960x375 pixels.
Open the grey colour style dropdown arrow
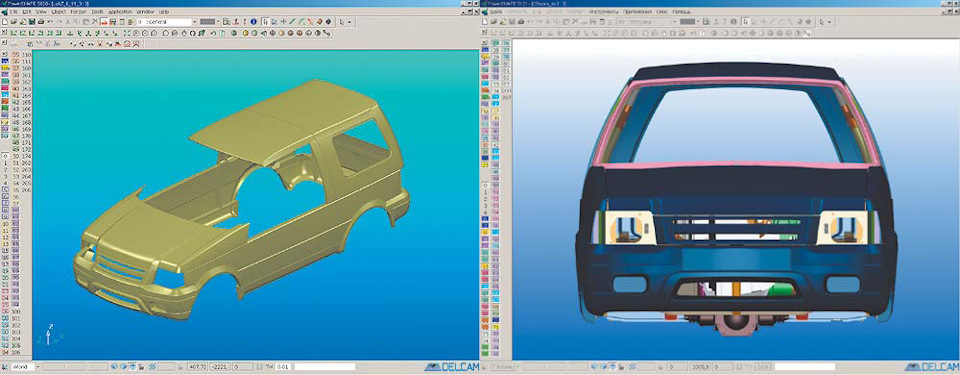coord(218,21)
